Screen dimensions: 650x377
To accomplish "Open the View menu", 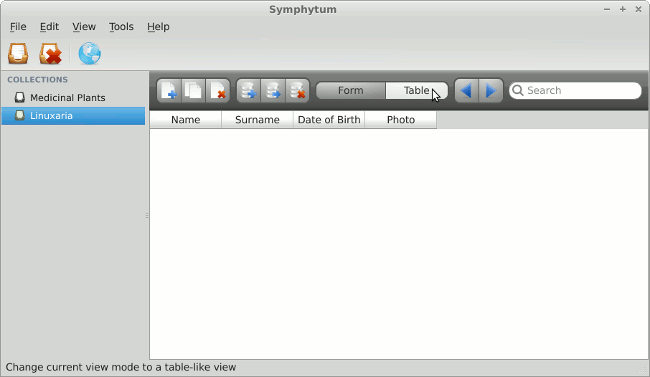I will [x=84, y=27].
